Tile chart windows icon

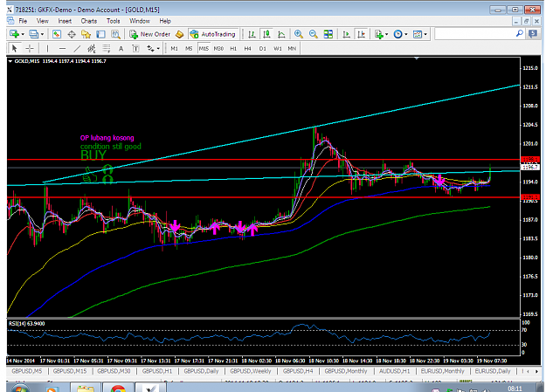click(x=328, y=34)
